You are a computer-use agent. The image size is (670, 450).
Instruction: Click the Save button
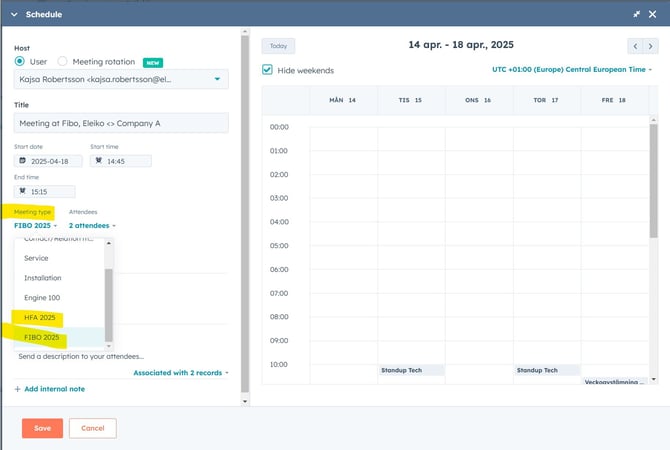click(42, 428)
